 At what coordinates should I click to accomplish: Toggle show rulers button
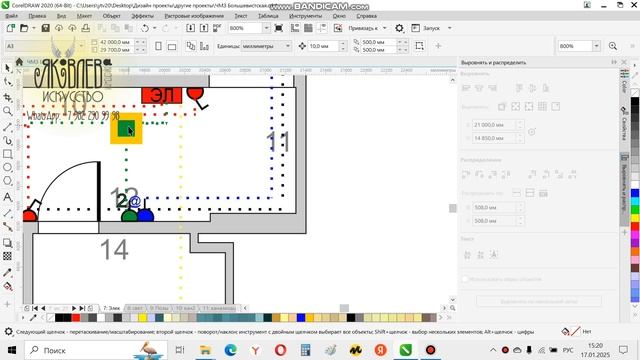[295, 28]
